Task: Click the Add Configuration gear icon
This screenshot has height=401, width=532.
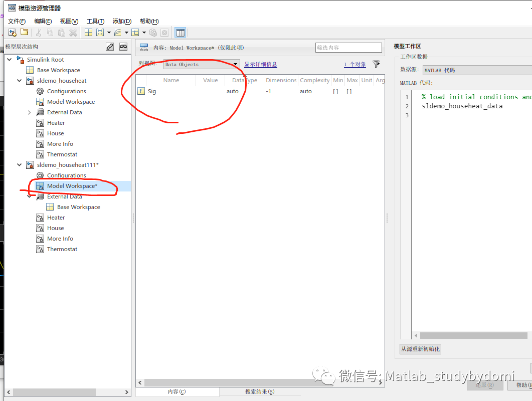Action: 153,33
